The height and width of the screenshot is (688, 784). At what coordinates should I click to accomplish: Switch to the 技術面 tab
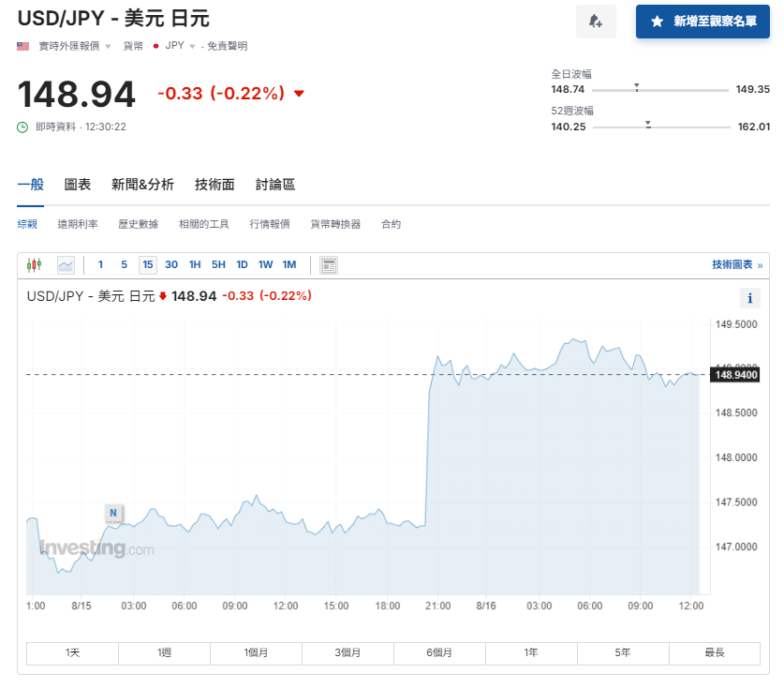[214, 185]
